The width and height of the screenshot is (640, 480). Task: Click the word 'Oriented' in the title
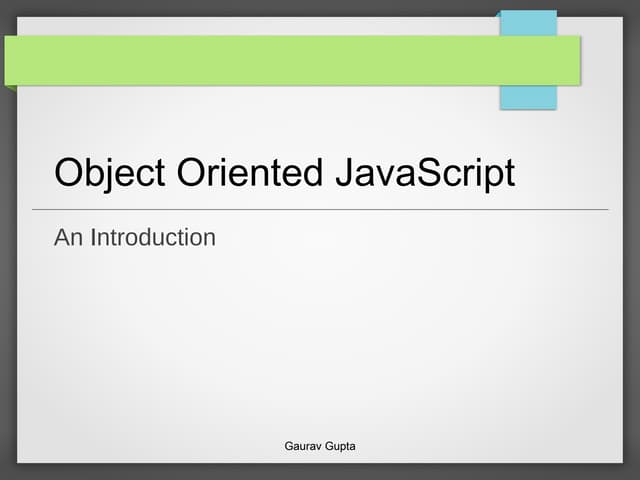point(250,173)
